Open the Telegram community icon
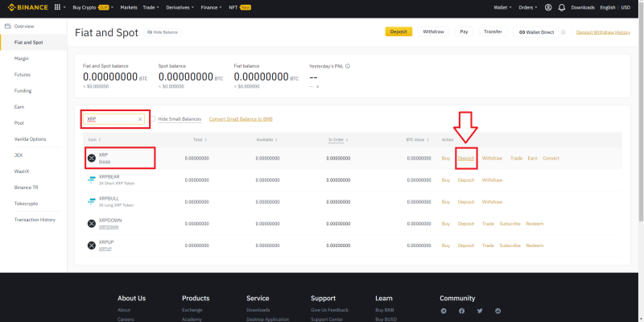 (444, 311)
